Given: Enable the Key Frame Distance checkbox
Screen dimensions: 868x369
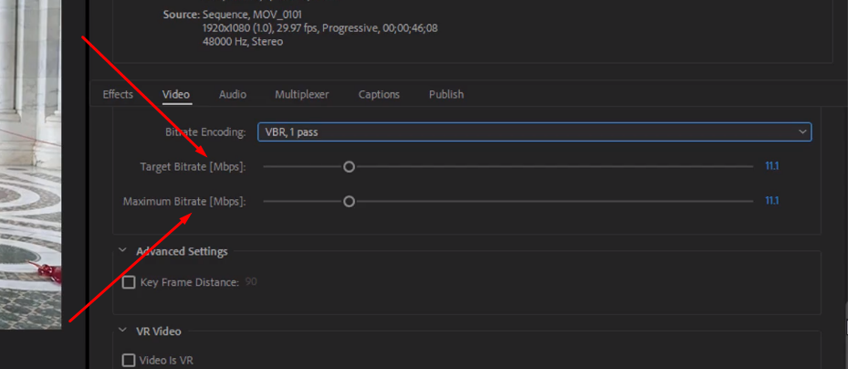Looking at the screenshot, I should click(129, 282).
